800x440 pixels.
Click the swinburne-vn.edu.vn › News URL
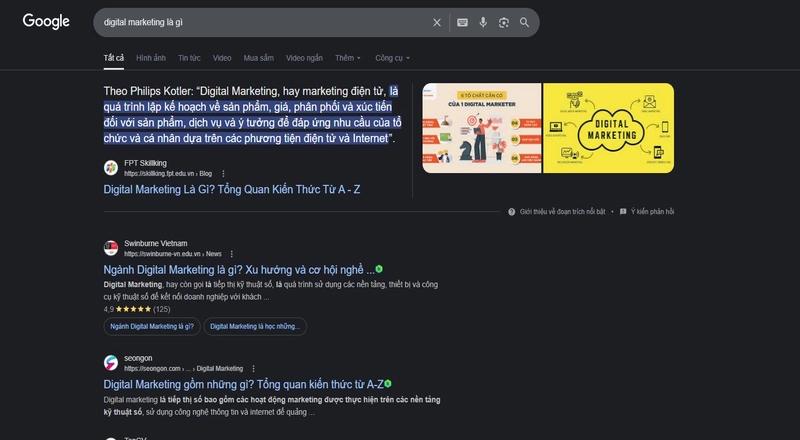coord(173,254)
